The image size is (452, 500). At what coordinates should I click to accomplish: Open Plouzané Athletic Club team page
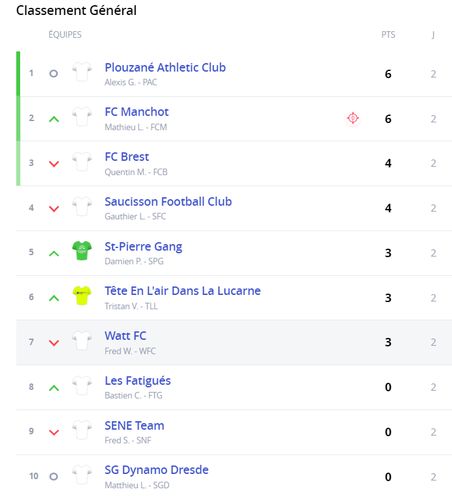(x=165, y=67)
